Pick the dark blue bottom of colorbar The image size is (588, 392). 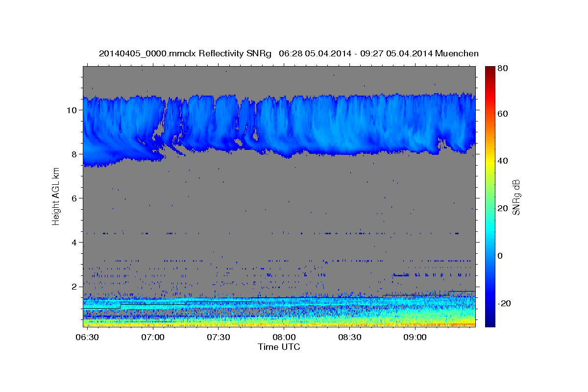(x=490, y=322)
